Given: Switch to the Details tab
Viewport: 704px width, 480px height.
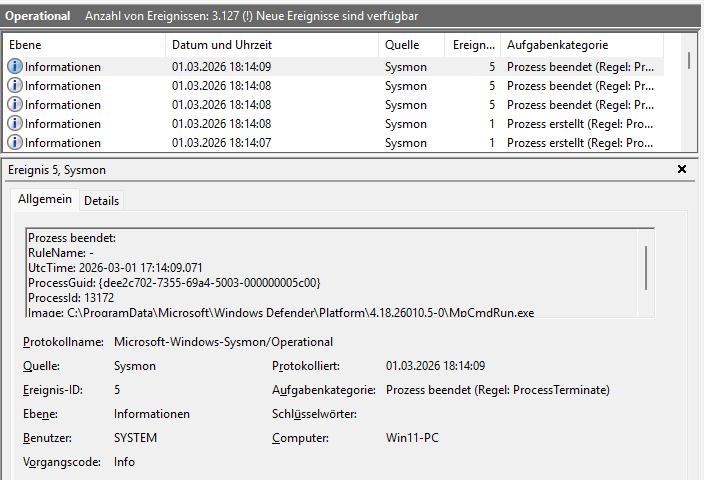Looking at the screenshot, I should click(101, 201).
